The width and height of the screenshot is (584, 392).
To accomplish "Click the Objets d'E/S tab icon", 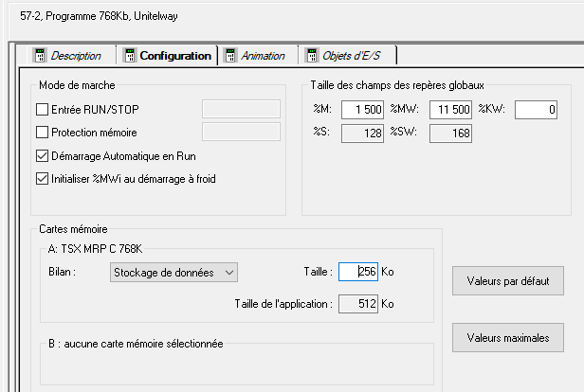I will point(311,56).
